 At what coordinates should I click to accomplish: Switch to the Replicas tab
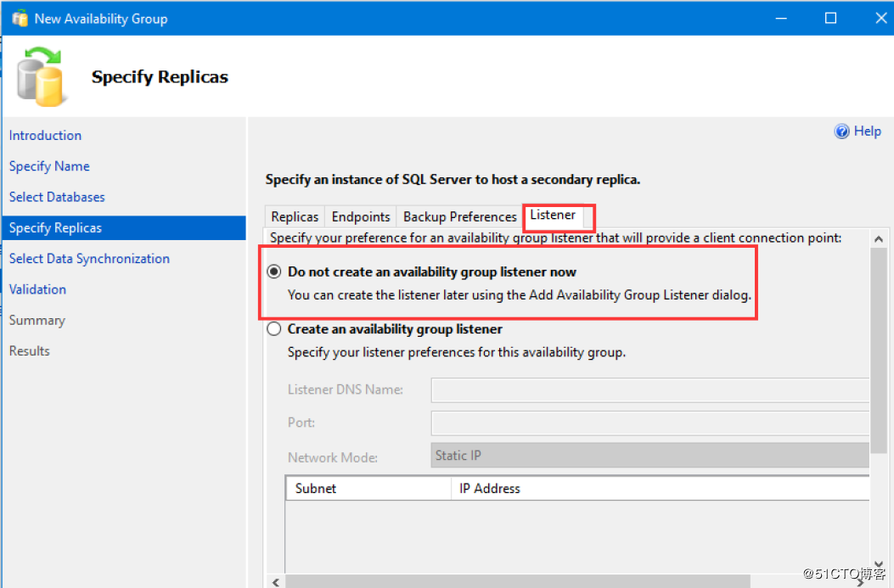(295, 217)
